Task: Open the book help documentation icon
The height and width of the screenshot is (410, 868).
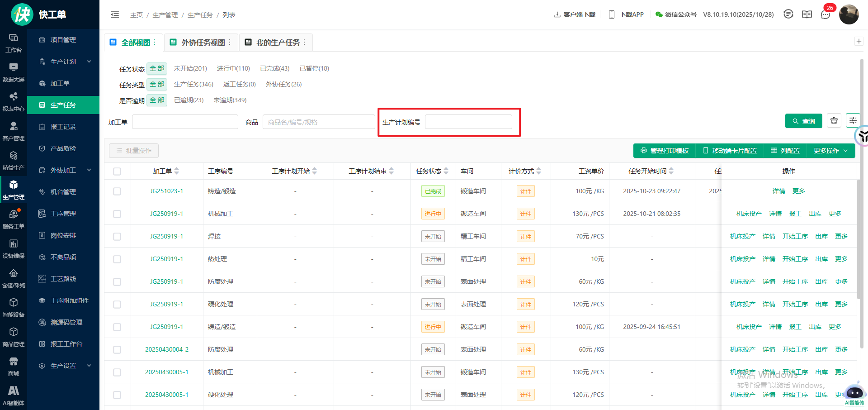Action: point(807,14)
